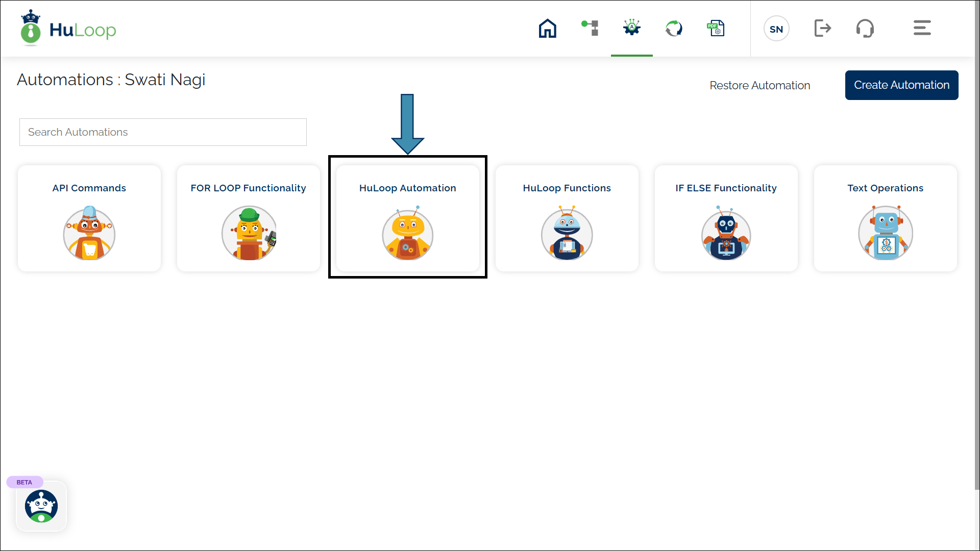Screen dimensions: 980x551
Task: Select the HuLoop Automation card
Action: (408, 218)
